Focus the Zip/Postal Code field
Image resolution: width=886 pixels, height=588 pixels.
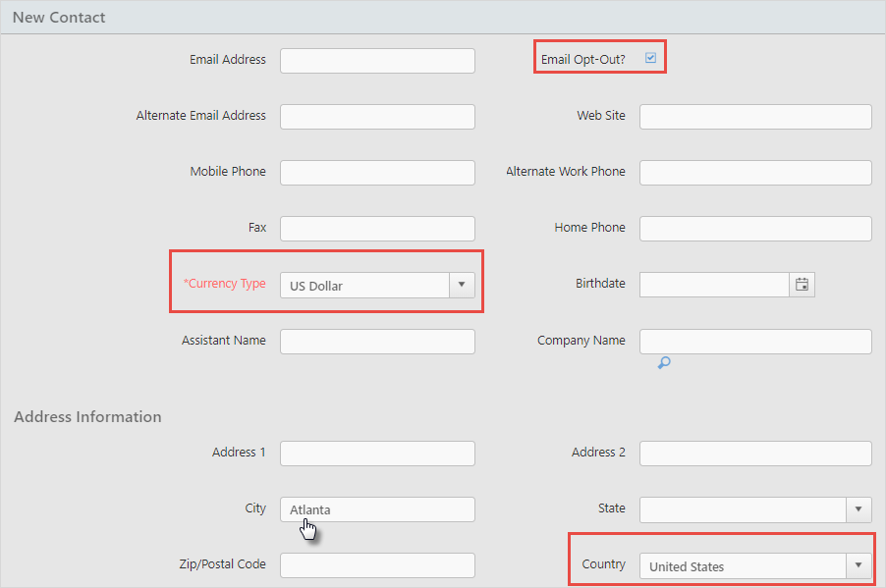377,565
